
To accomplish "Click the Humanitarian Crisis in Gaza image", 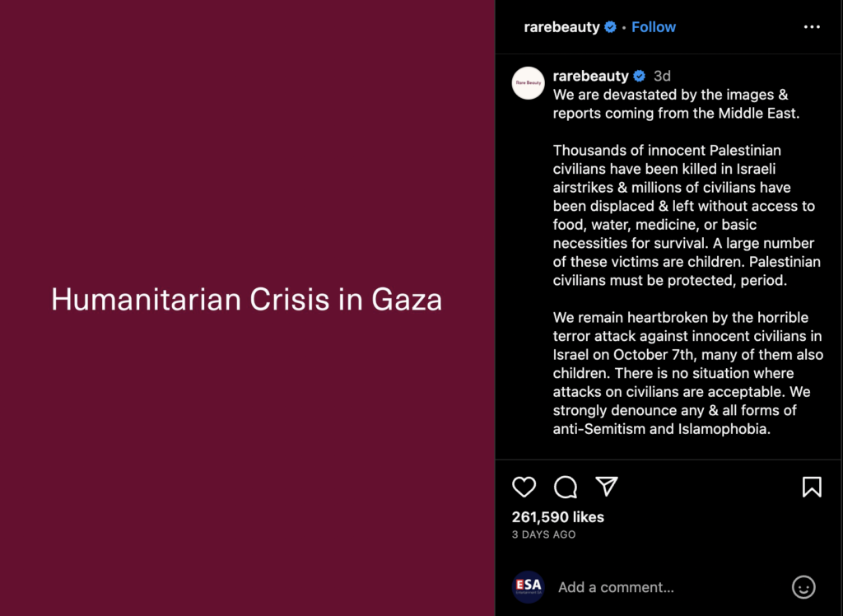I will [247, 308].
